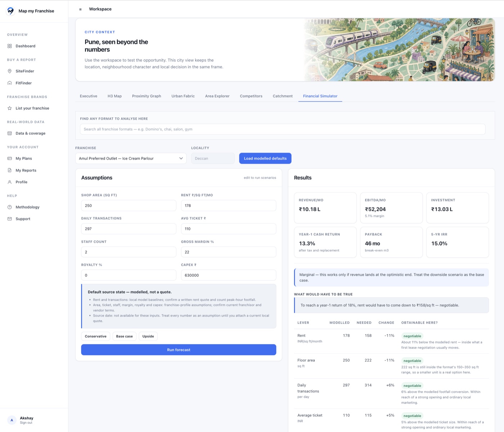This screenshot has height=432, width=504.
Task: Click the Data & coverage table icon
Action: tap(10, 133)
